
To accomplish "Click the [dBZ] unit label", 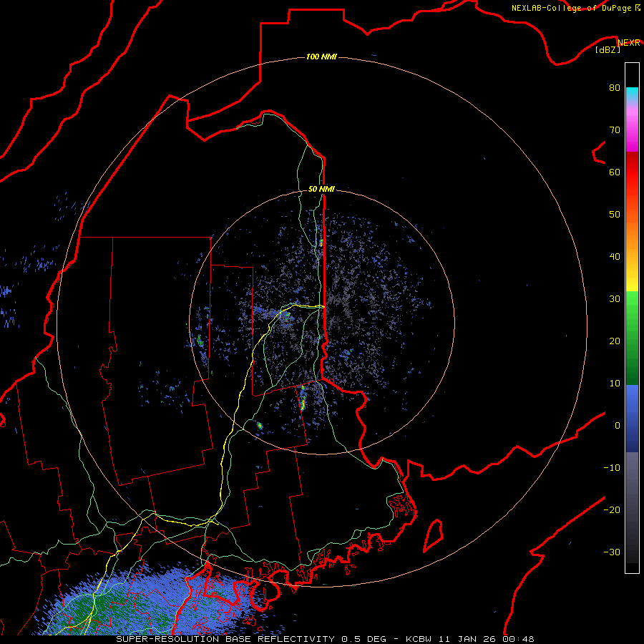I will tap(608, 50).
